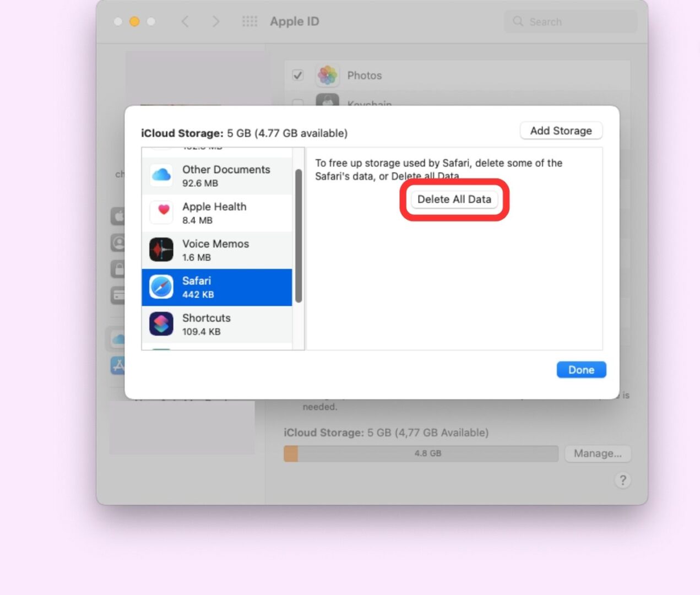Click the storage list scrollbar
Viewport: 700px width, 595px height.
click(x=299, y=236)
